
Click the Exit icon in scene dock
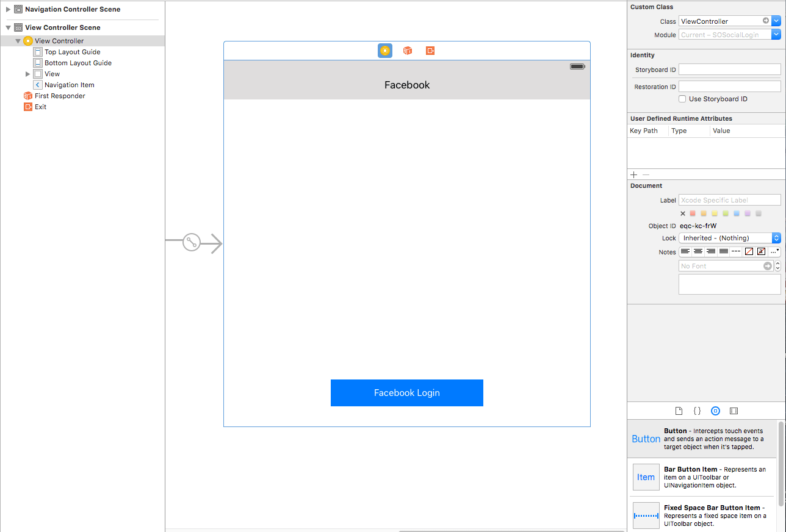[x=430, y=51]
